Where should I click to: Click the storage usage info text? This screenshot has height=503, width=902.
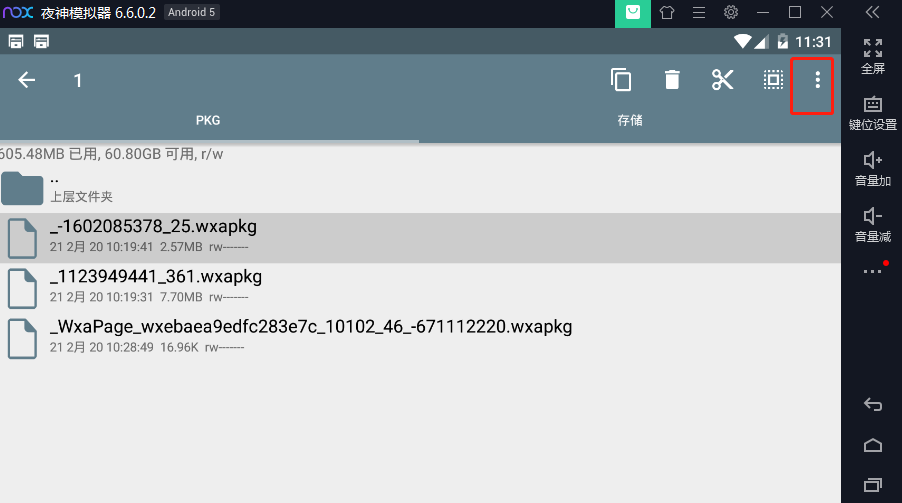click(x=110, y=154)
